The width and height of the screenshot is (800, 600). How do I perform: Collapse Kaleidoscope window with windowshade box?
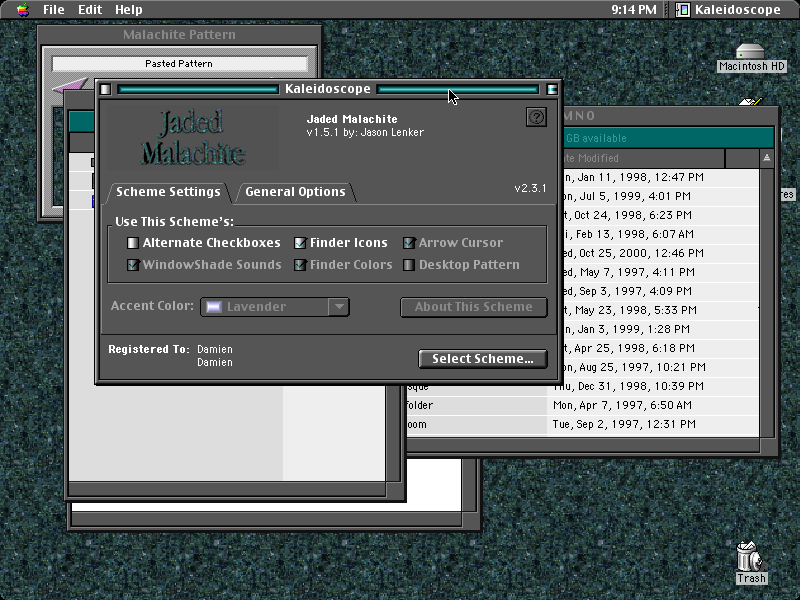tap(552, 89)
